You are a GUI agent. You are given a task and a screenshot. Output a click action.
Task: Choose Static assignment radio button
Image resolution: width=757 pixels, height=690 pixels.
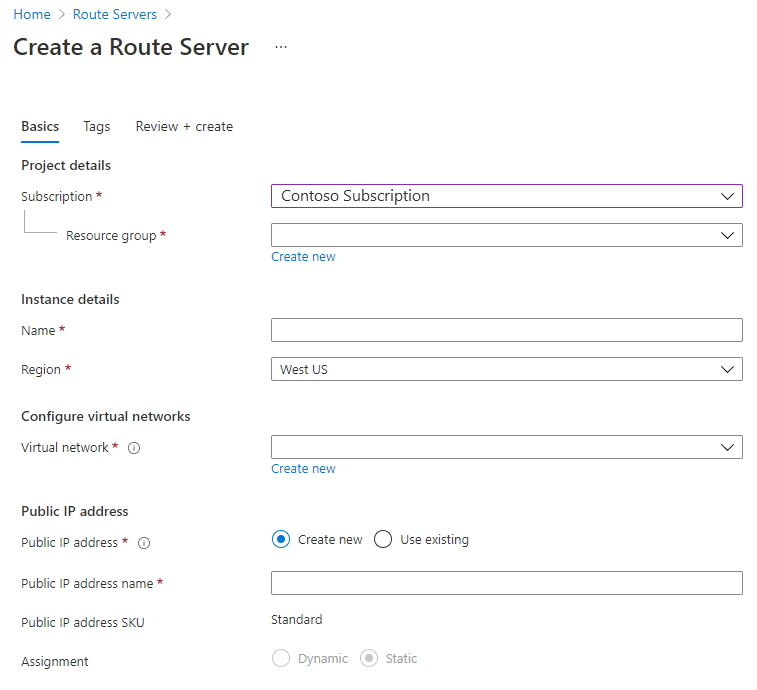pyautogui.click(x=369, y=658)
